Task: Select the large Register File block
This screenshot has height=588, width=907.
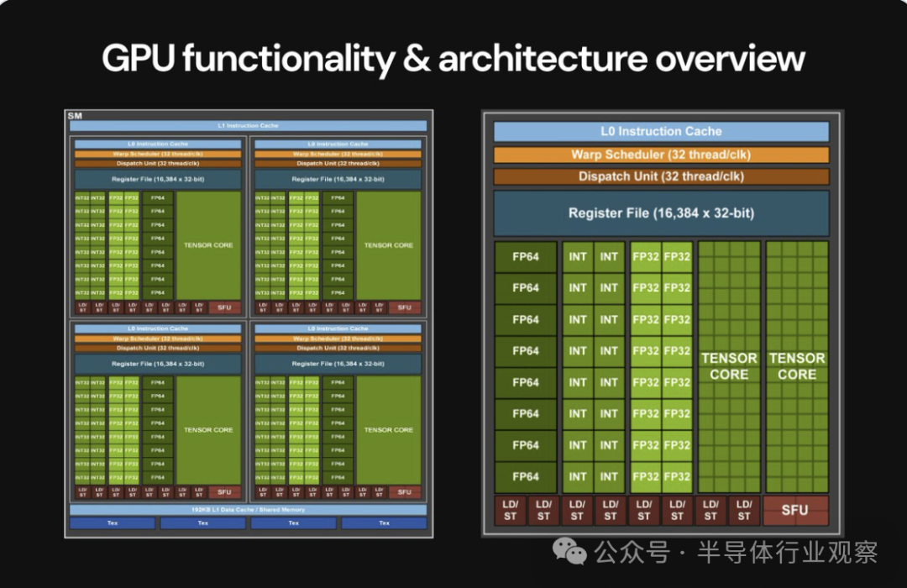Action: 661,213
